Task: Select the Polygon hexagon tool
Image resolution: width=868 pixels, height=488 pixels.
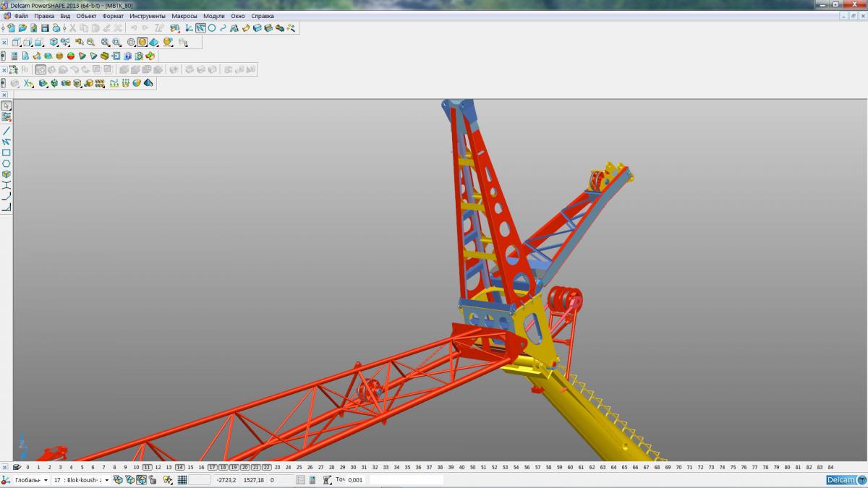Action: tap(7, 163)
